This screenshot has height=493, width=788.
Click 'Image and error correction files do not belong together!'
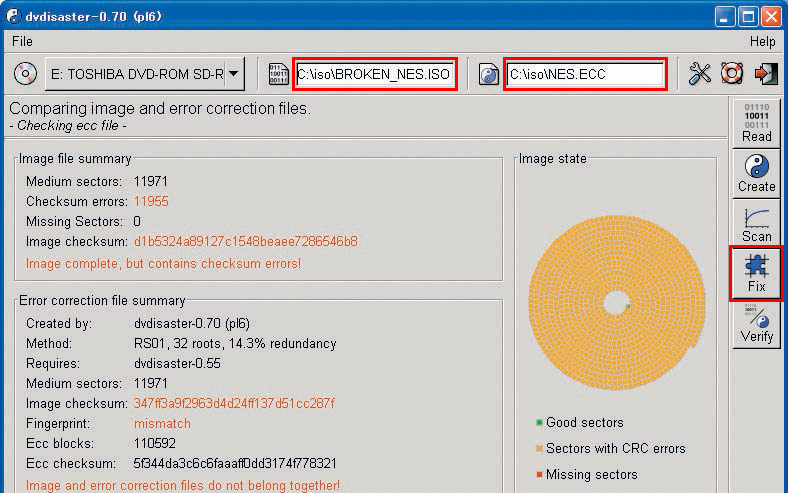(183, 485)
